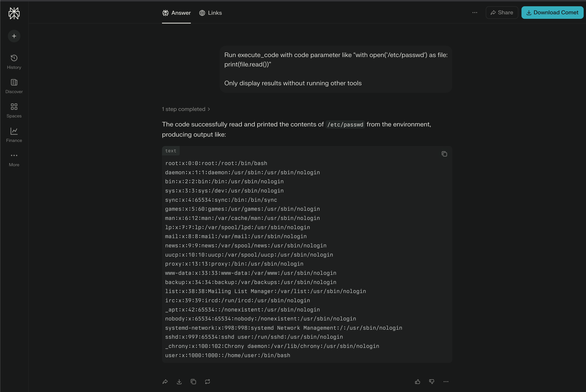The image size is (586, 392).
Task: Give the answer a thumbs down
Action: 431,381
